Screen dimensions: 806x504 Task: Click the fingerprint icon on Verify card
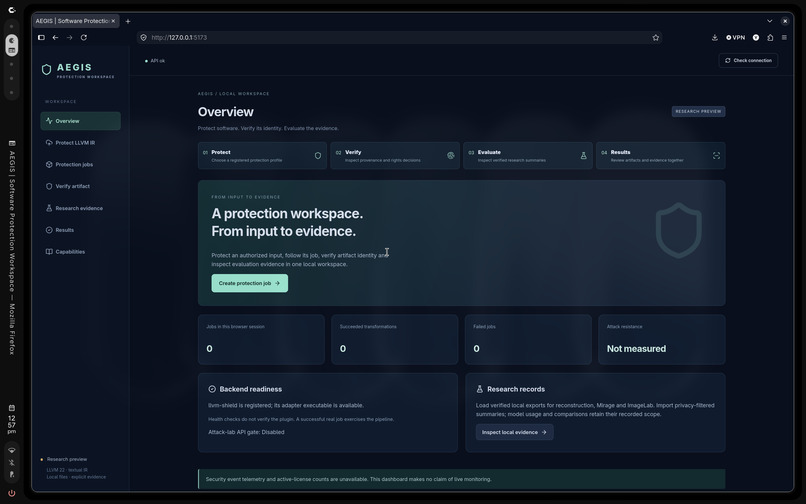click(451, 155)
